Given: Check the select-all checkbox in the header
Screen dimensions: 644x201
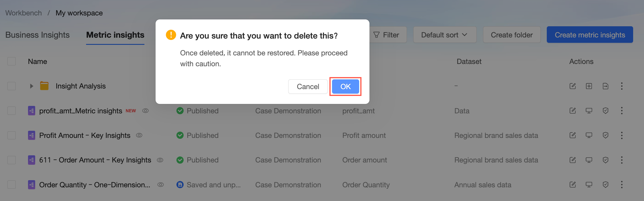Looking at the screenshot, I should [11, 61].
